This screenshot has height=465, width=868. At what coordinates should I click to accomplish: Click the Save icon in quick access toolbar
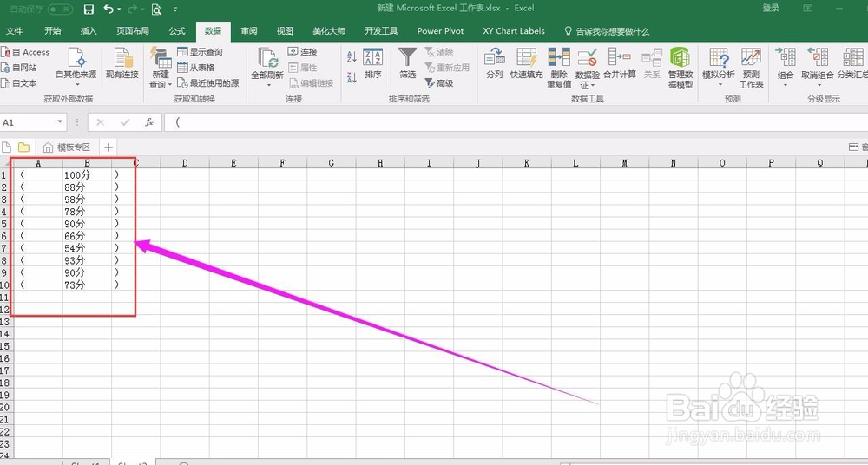point(89,10)
